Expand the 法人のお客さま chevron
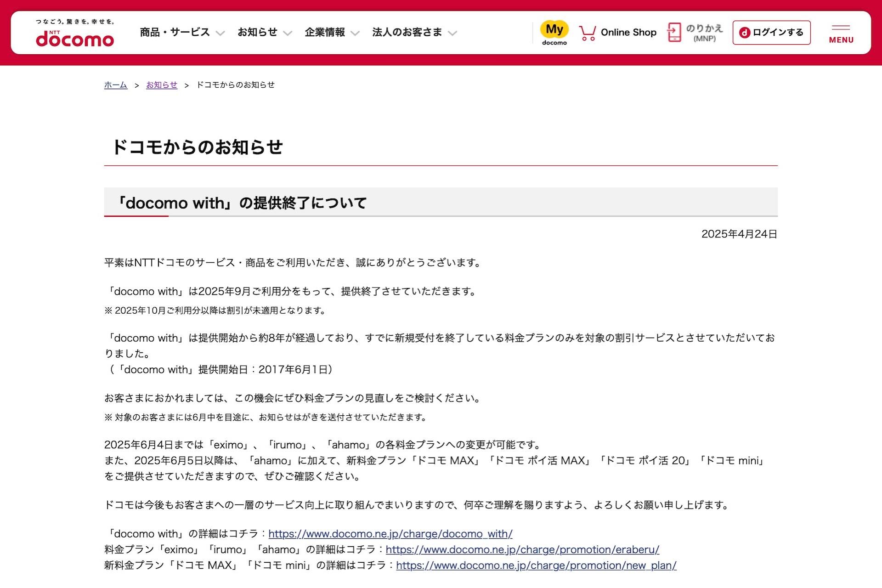Screen dimensions: 882x588 tap(452, 33)
